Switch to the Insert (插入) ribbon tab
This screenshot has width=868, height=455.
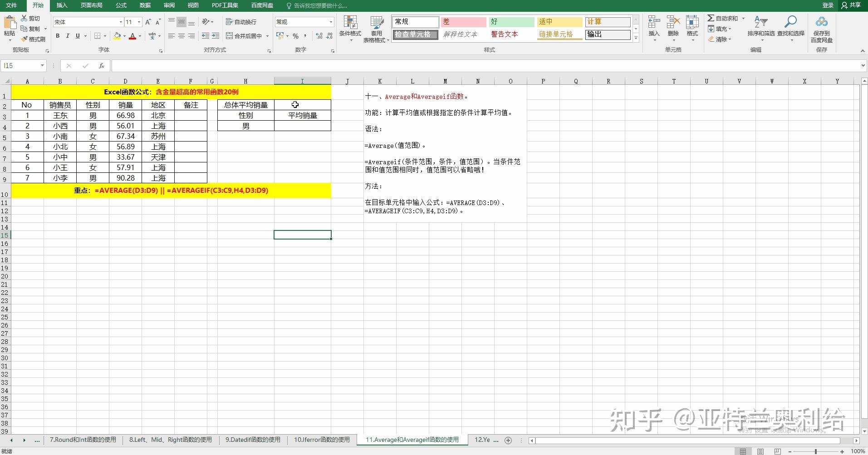click(x=62, y=5)
